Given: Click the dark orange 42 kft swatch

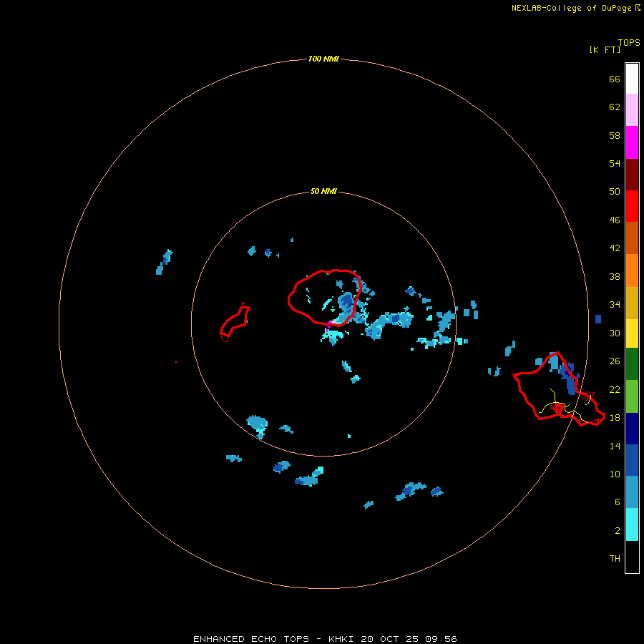Looking at the screenshot, I should (x=632, y=238).
